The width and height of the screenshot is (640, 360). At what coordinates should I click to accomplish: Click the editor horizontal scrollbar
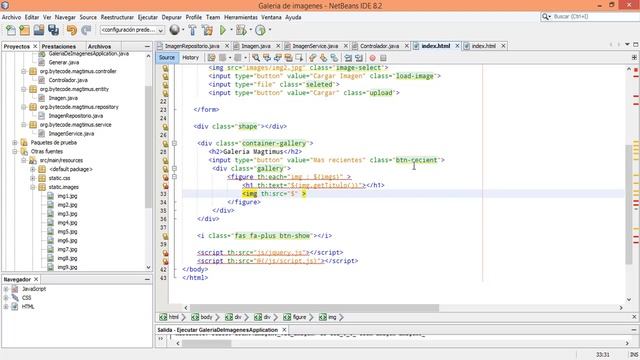point(314,308)
